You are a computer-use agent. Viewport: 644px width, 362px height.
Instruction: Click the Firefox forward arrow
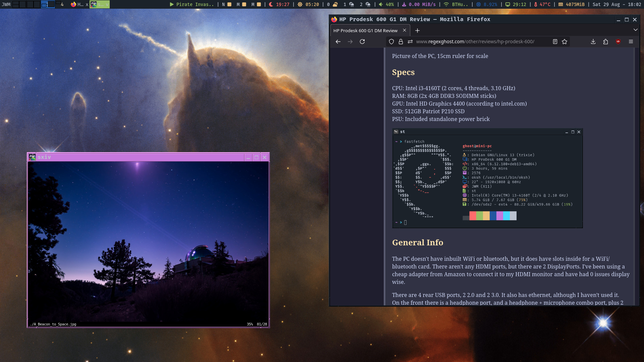coord(350,42)
